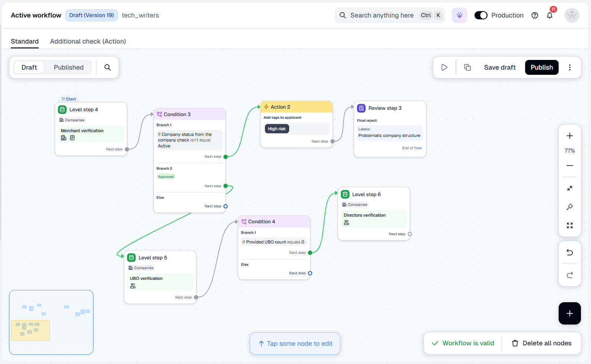Click the duplicate workflow copy icon
The width and height of the screenshot is (591, 364).
click(x=467, y=67)
